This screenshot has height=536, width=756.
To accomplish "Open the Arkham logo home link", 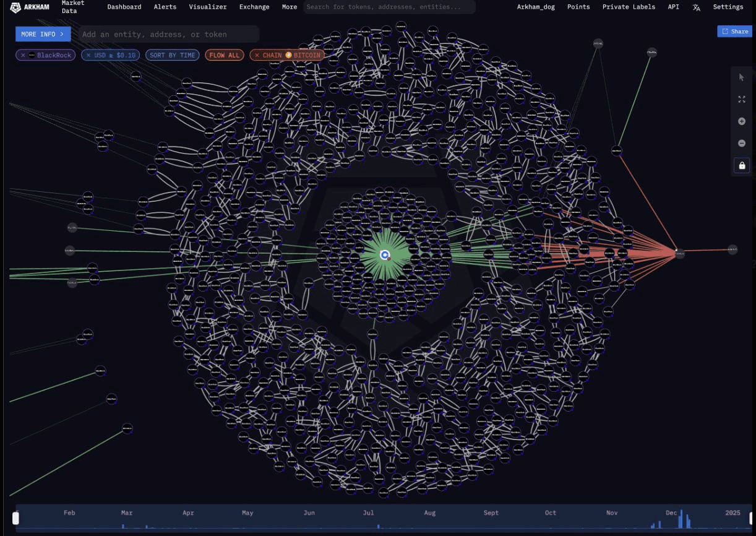I will tap(29, 7).
